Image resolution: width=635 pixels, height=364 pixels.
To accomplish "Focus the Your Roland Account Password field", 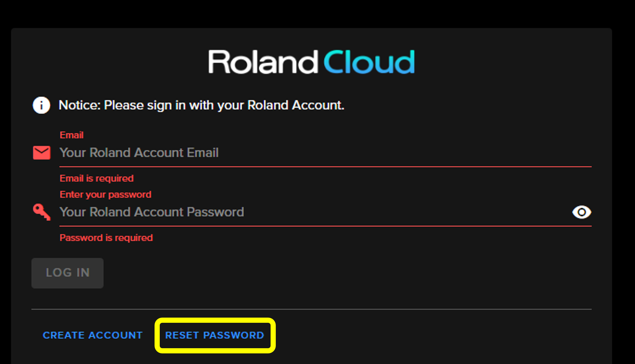I will [x=315, y=212].
